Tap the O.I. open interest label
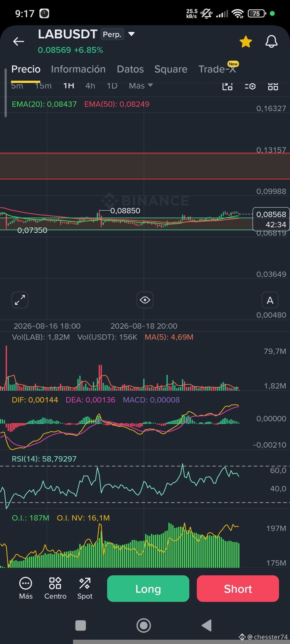290x644 pixels. coord(30,518)
